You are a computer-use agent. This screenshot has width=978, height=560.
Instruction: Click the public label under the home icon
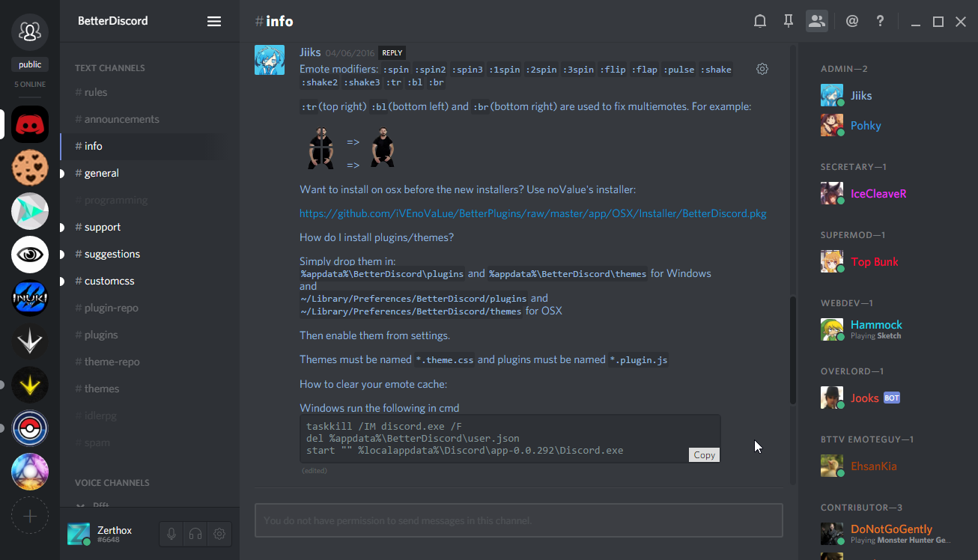click(30, 64)
